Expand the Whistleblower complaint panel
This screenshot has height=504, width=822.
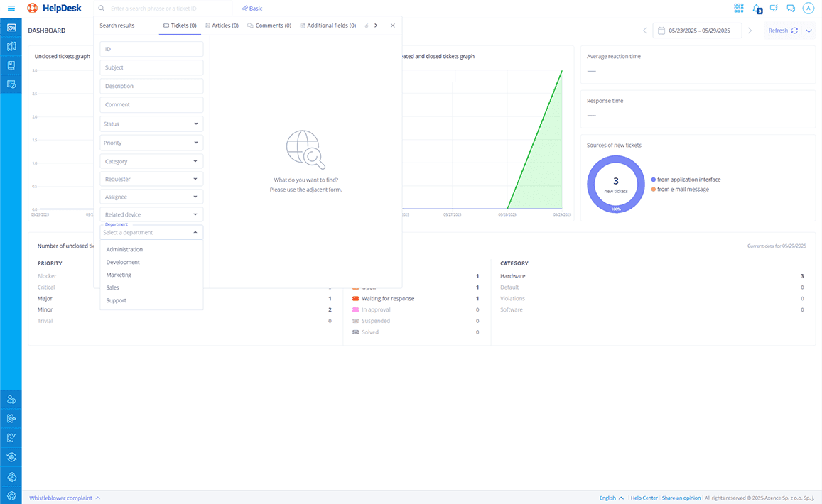pyautogui.click(x=65, y=498)
